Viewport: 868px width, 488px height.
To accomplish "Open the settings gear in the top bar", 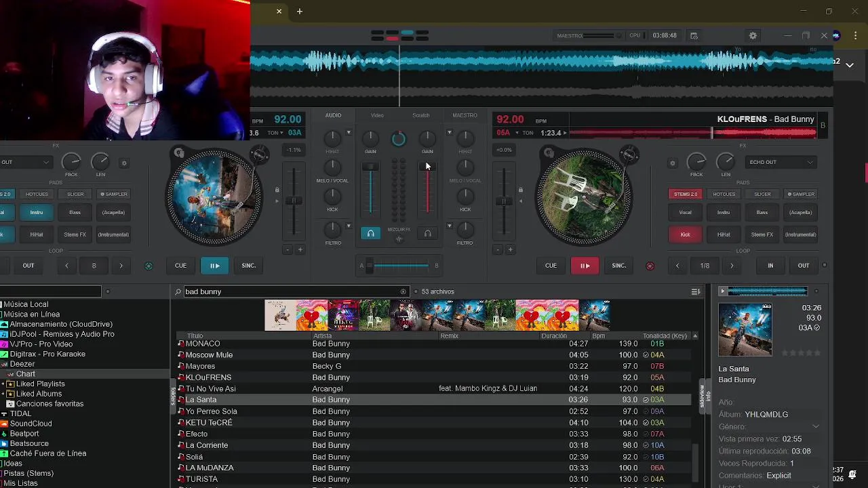I will 753,36.
